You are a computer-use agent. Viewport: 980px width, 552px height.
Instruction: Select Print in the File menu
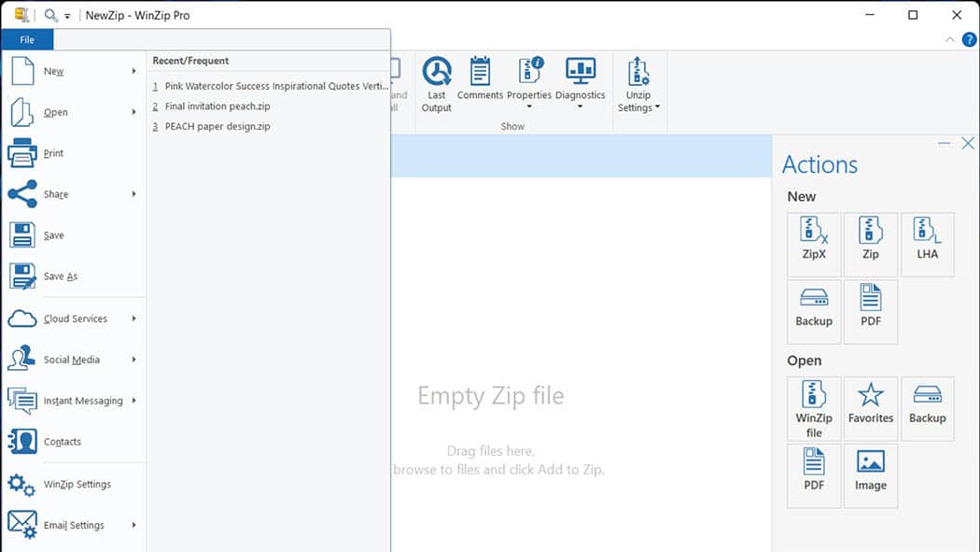point(53,153)
